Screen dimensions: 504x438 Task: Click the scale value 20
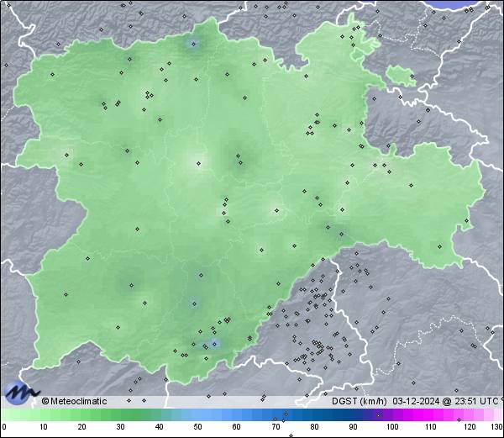click(x=82, y=427)
